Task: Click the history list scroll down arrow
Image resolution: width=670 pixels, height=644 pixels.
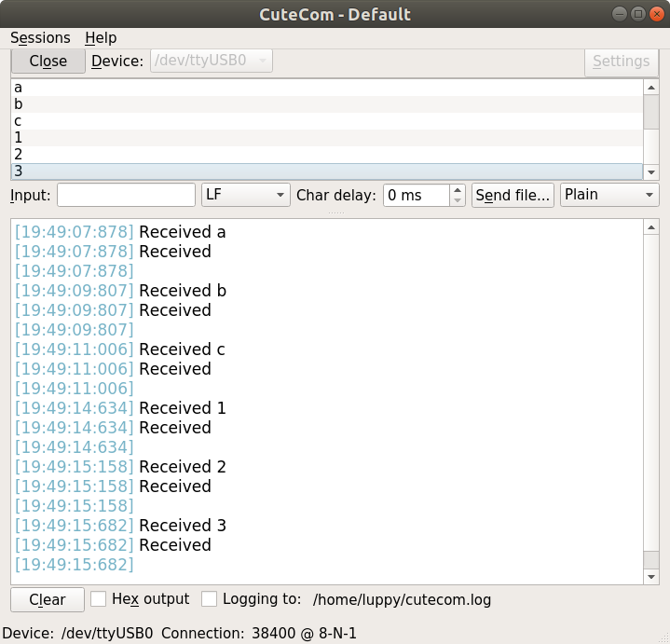Action: pyautogui.click(x=651, y=172)
